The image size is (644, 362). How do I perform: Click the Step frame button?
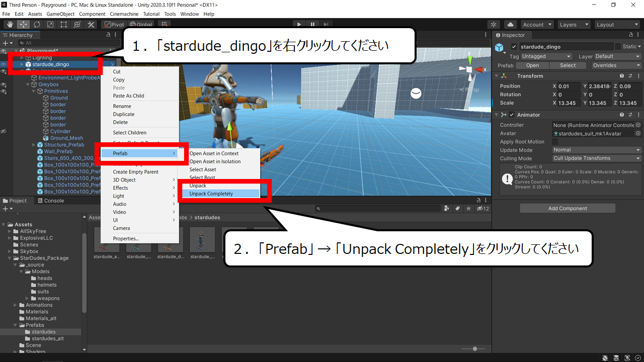tap(326, 24)
